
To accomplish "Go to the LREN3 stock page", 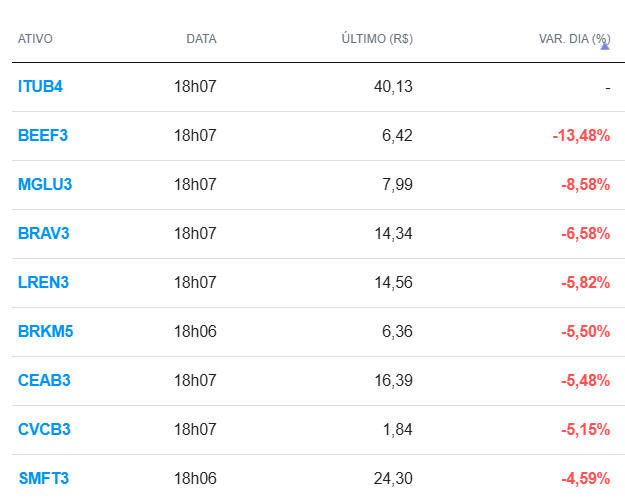I will (x=43, y=283).
